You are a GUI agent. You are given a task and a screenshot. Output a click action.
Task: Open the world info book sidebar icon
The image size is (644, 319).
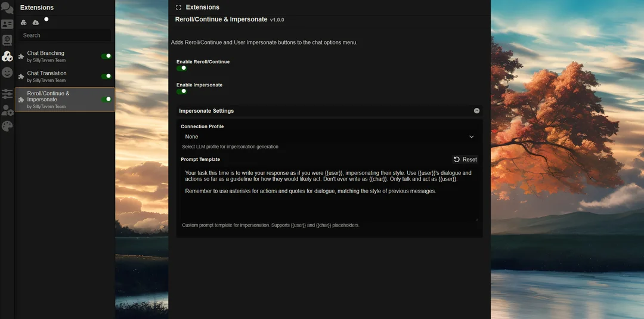(x=7, y=40)
